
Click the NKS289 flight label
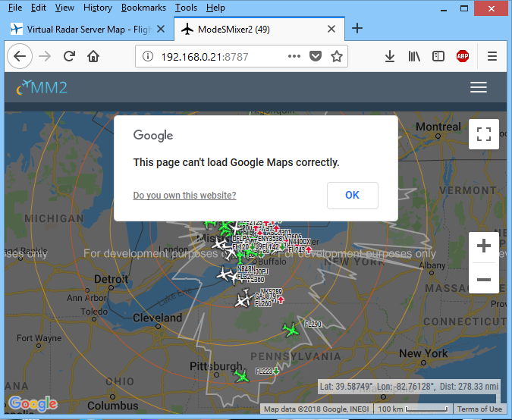(272, 291)
